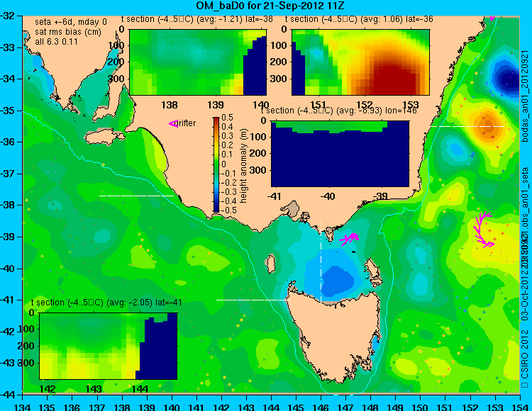The width and height of the screenshot is (532, 411).
Task: Click the '139' tick label under the lat=-38 inset
Action: (216, 105)
